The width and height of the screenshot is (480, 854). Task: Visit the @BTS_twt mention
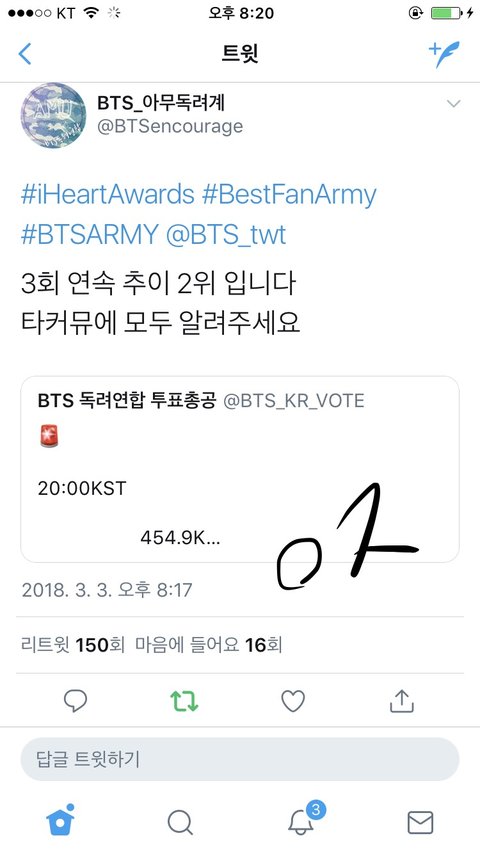click(225, 235)
